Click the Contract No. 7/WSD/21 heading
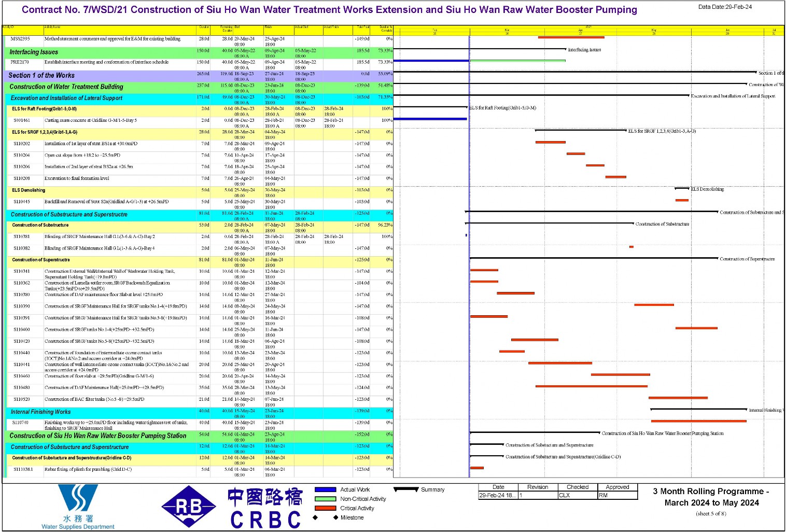786x532 pixels. [329, 9]
